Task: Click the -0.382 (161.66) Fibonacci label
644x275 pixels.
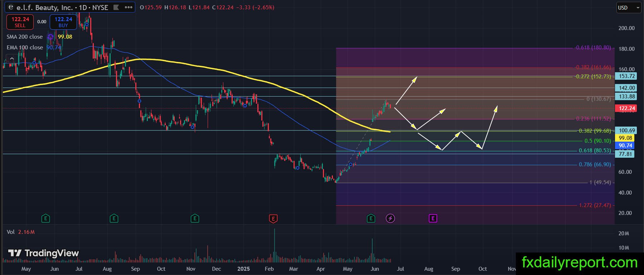Action: click(x=592, y=67)
